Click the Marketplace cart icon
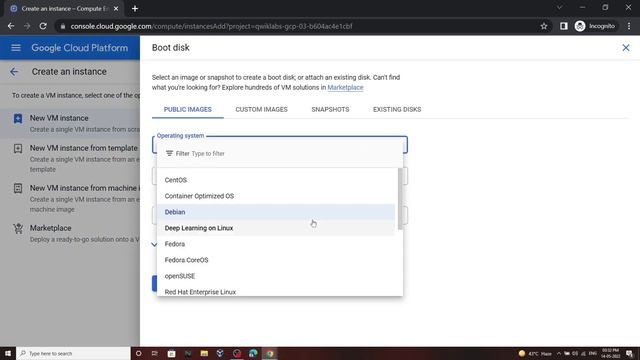640x360 pixels. [18, 229]
